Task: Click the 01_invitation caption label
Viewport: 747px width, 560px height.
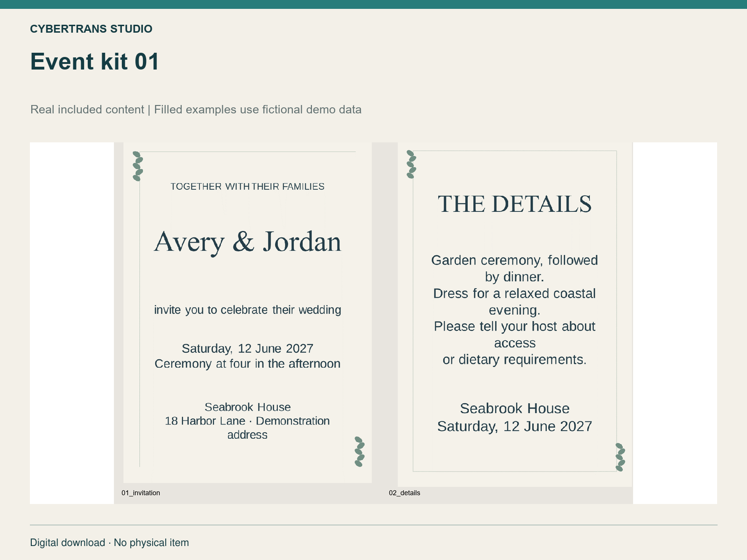Action: tap(141, 493)
